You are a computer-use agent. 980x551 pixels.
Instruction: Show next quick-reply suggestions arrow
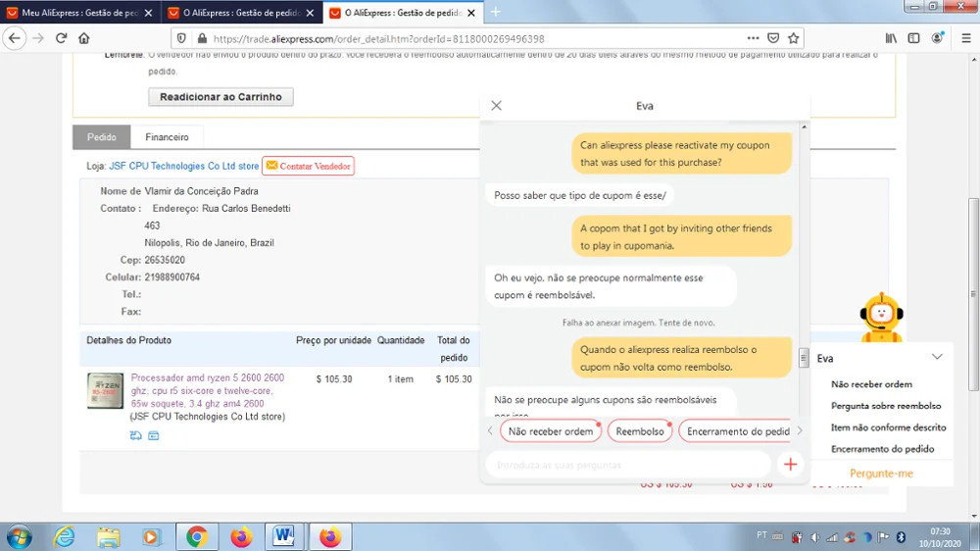[x=800, y=431]
